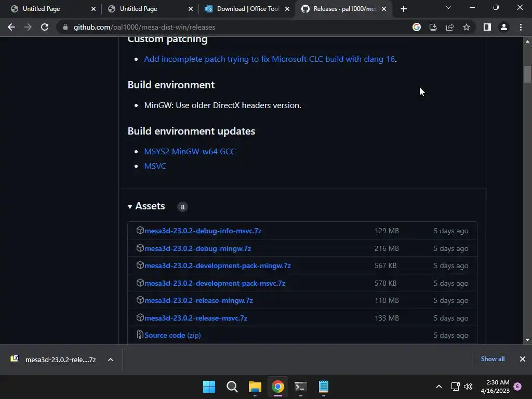This screenshot has height=399, width=532.
Task: Download mesa3d-23.0.2-release-msvc.7z
Action: click(196, 318)
